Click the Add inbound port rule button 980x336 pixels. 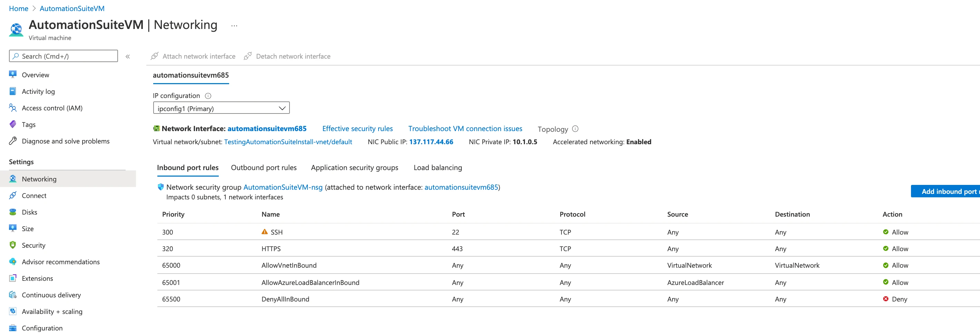click(945, 191)
